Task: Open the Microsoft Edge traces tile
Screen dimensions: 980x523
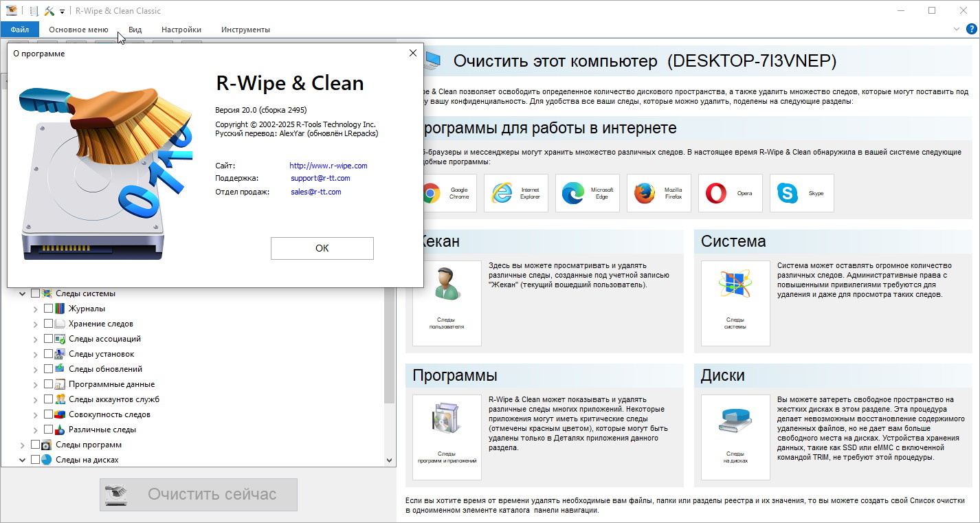Action: (x=587, y=193)
